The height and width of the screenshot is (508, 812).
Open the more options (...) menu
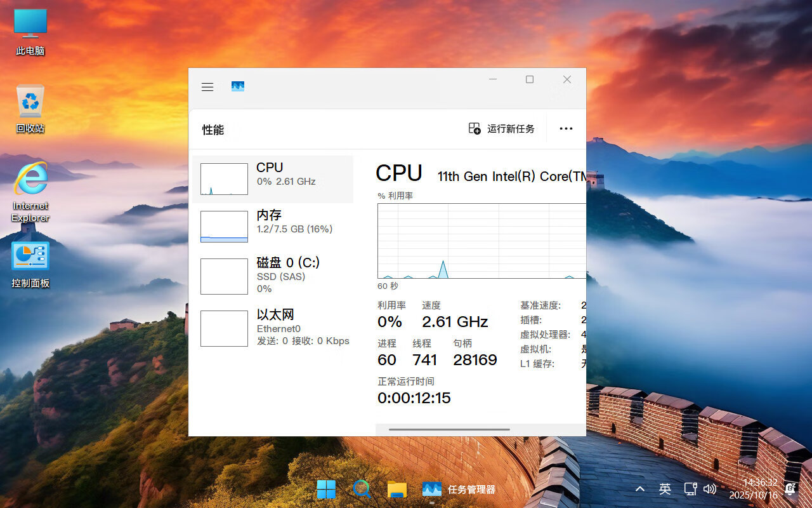tap(565, 128)
